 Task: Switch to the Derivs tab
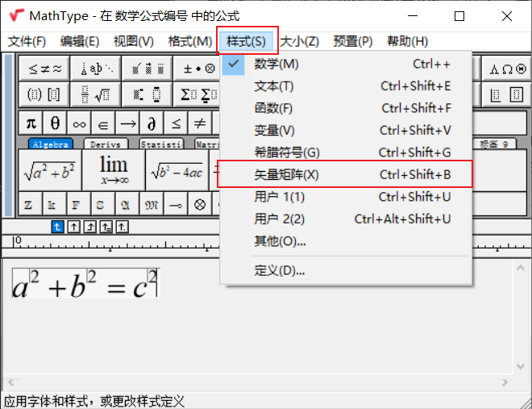tap(106, 144)
